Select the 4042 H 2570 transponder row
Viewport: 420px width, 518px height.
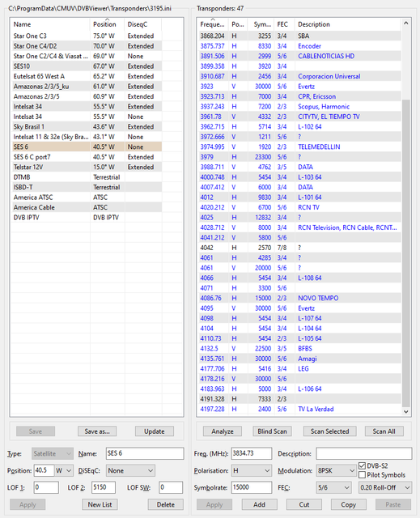[x=299, y=248]
